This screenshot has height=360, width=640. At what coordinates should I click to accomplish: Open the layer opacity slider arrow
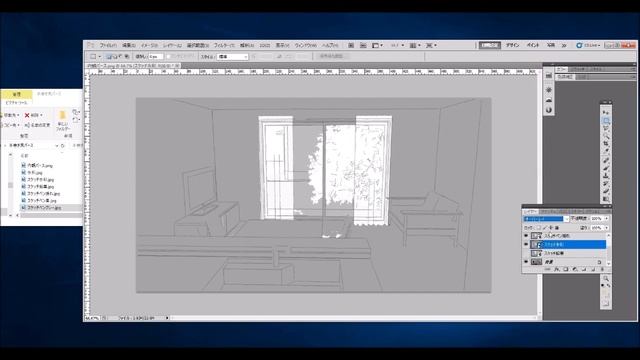pos(607,219)
